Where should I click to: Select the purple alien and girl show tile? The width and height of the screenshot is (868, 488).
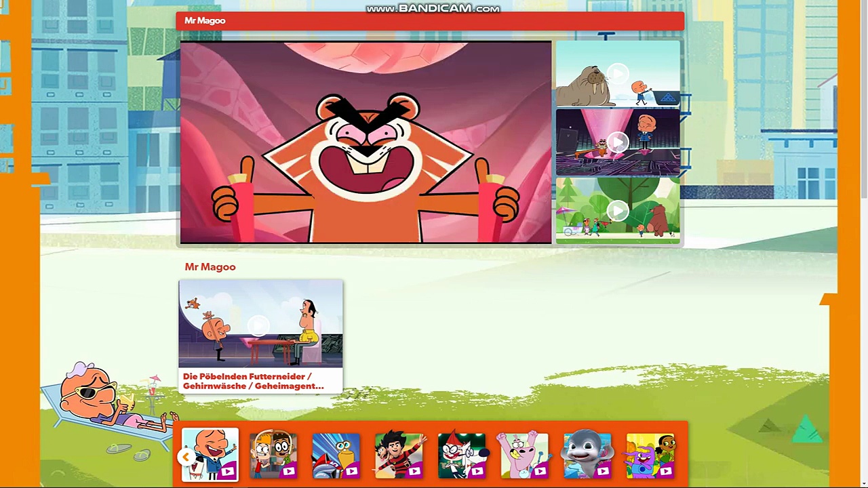click(650, 455)
